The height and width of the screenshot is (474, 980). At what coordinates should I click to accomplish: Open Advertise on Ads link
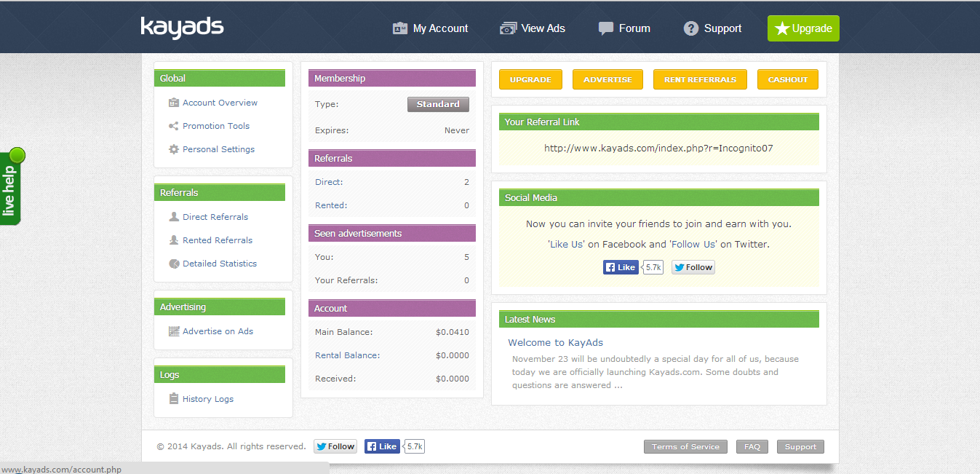pyautogui.click(x=218, y=331)
